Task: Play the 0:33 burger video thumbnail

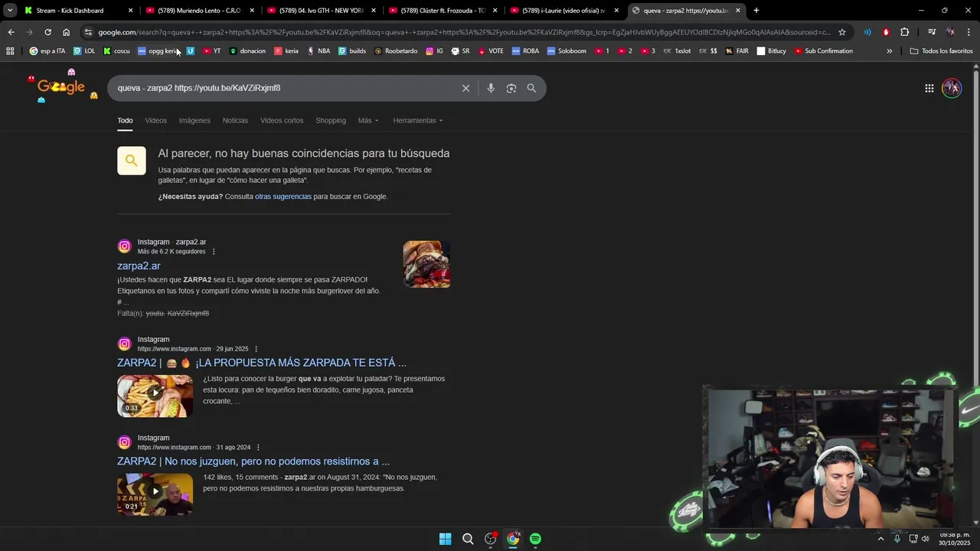Action: tap(155, 396)
